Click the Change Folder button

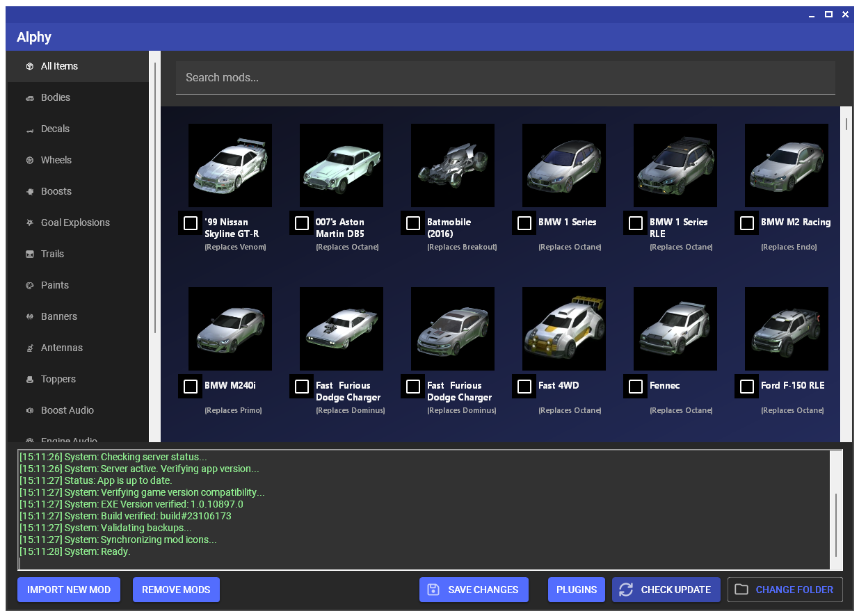pos(785,590)
